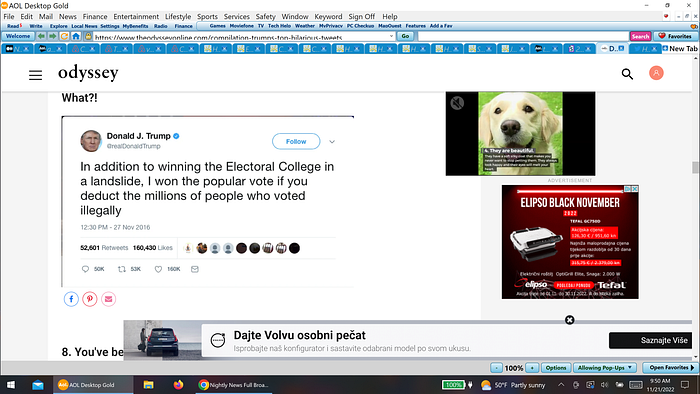Image resolution: width=700 pixels, height=394 pixels.
Task: Zoom in with plus button
Action: click(532, 368)
